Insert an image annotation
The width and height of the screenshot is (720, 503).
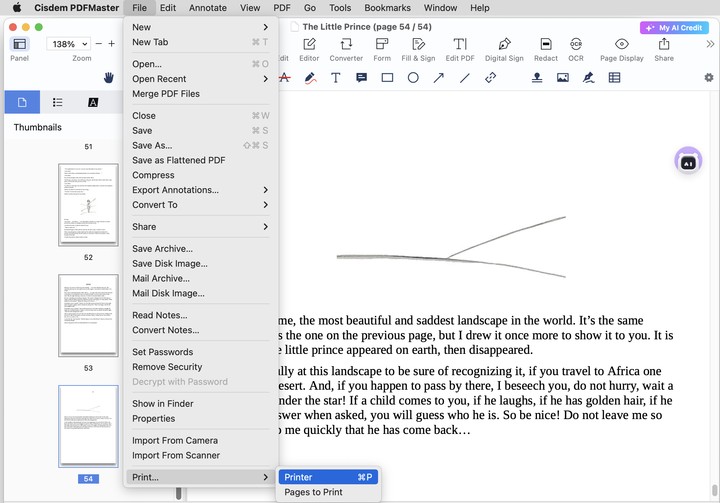562,78
